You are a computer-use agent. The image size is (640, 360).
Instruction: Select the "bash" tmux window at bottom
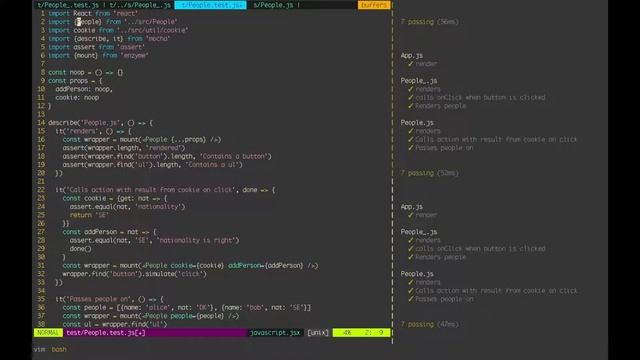59,349
